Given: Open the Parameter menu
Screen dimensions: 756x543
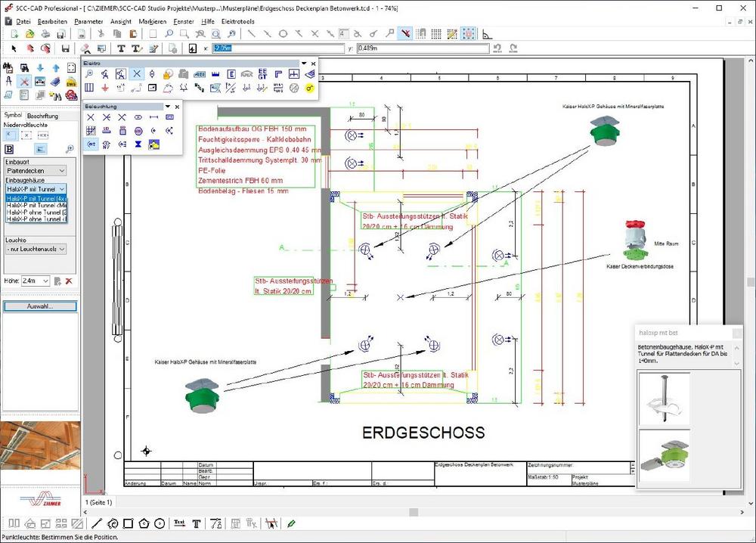Looking at the screenshot, I should coord(88,21).
